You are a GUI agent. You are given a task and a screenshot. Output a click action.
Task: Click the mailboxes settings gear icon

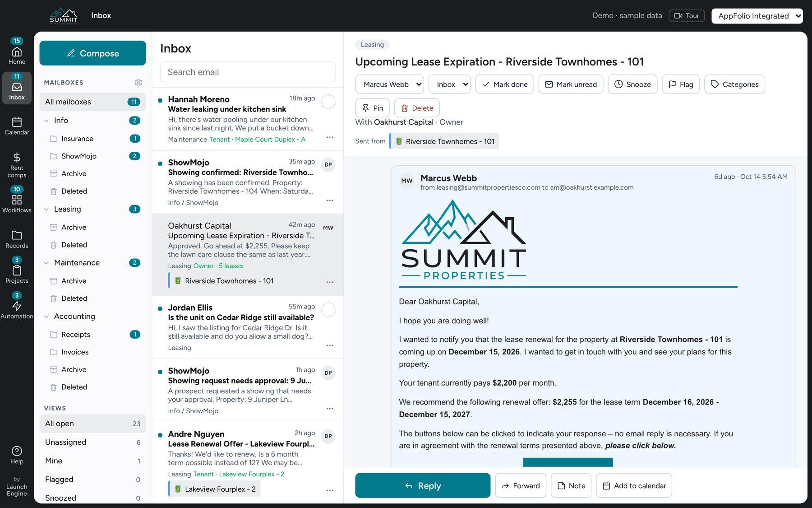coord(138,83)
